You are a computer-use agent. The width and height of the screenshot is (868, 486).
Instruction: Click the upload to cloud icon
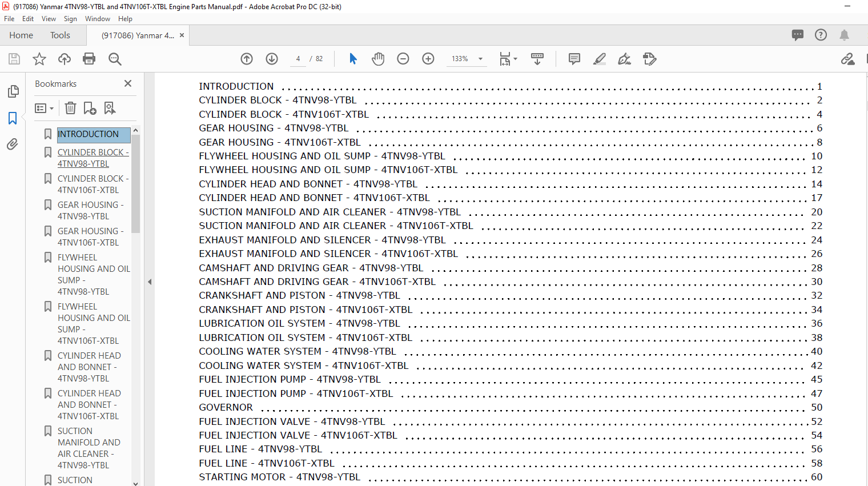65,59
